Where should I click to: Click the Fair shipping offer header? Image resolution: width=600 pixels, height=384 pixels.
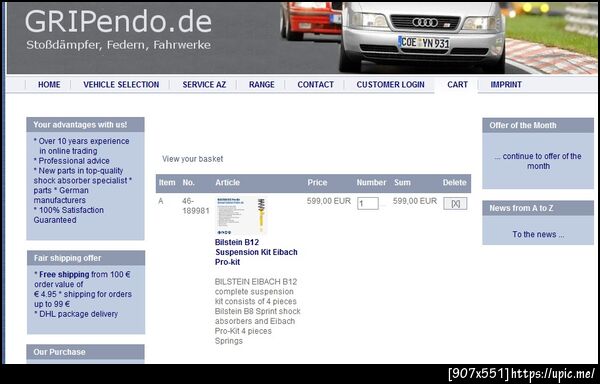coord(86,258)
